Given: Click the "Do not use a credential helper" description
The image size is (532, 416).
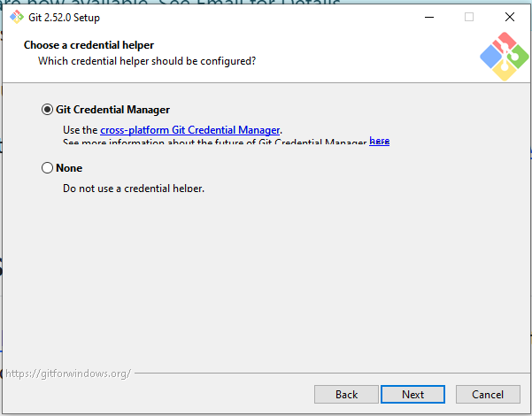Looking at the screenshot, I should 140,188.
